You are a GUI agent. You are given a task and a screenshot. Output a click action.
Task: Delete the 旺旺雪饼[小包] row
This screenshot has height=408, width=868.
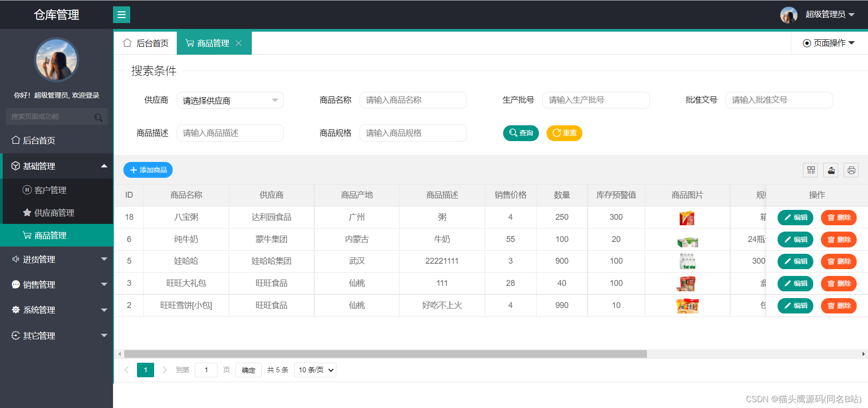839,306
